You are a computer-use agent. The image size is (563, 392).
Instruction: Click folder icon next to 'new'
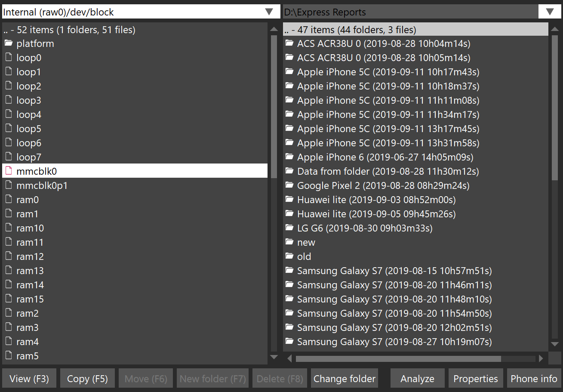289,242
